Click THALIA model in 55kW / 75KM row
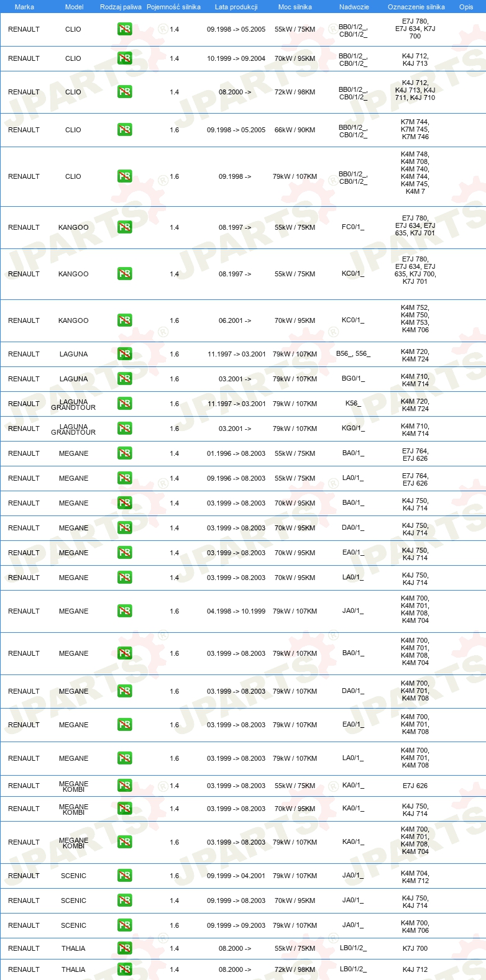Screen dimensions: 486x980 [x=73, y=948]
